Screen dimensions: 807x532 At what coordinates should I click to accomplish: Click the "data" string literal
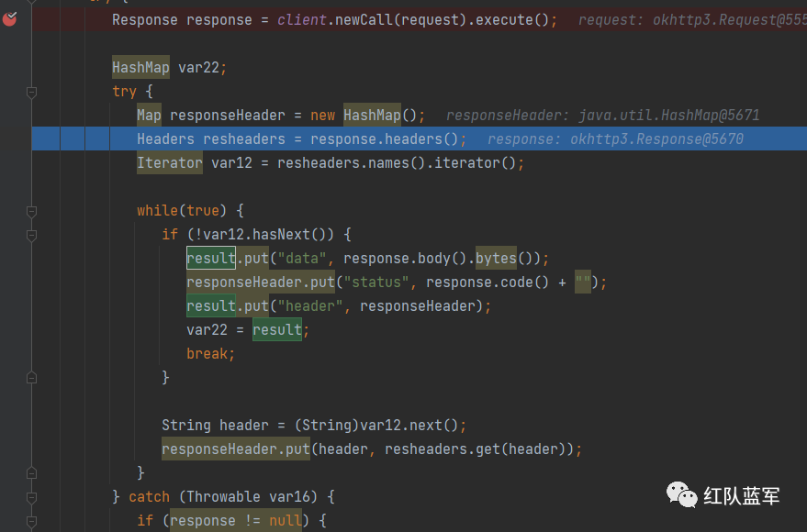point(302,259)
